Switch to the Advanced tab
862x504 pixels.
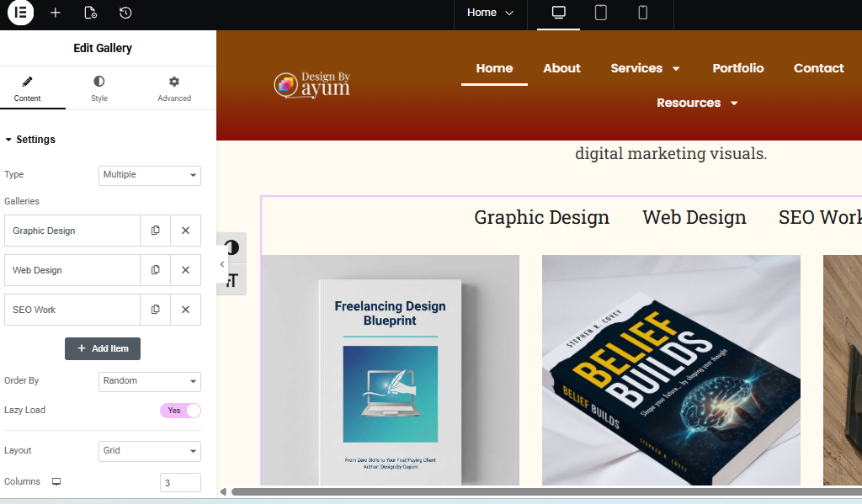click(x=174, y=89)
